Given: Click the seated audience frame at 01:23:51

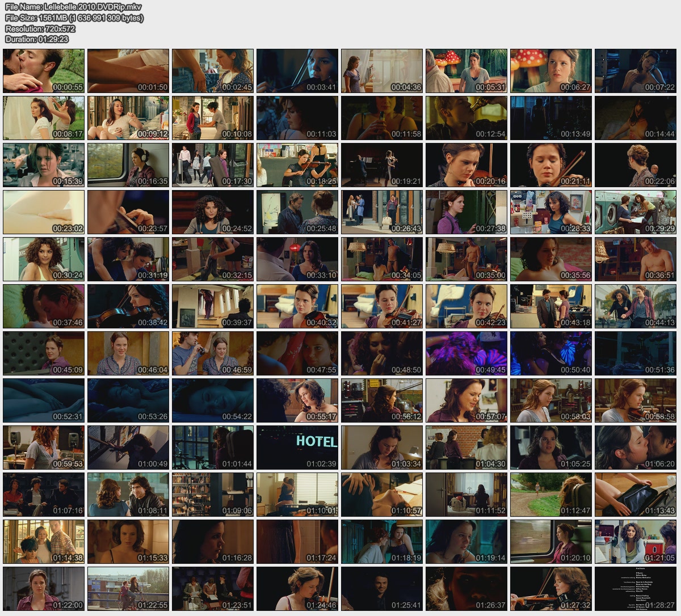Looking at the screenshot, I should (x=213, y=589).
